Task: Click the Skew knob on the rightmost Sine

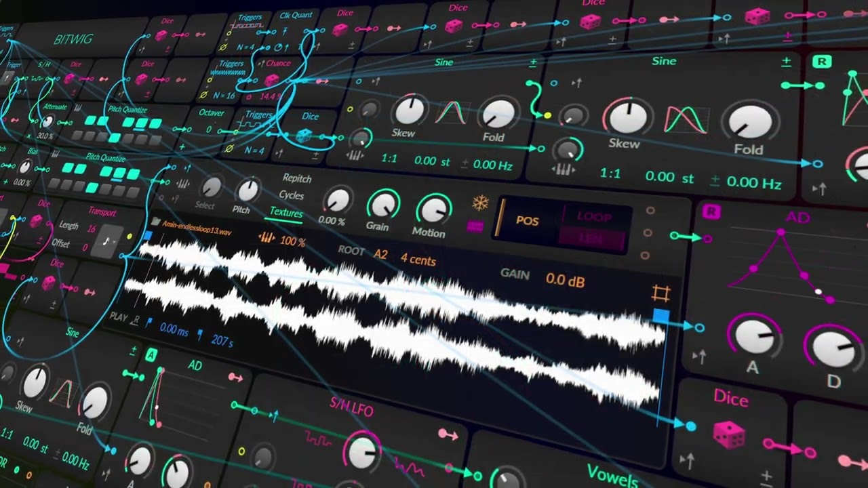Action: (627, 117)
